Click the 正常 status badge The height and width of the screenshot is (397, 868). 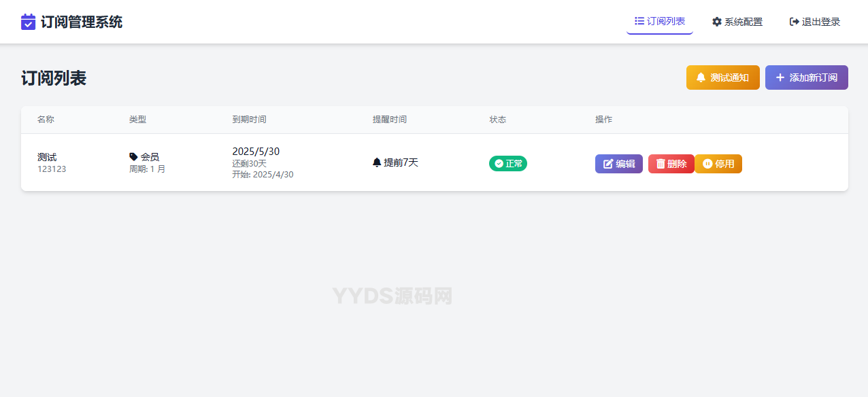coord(507,163)
